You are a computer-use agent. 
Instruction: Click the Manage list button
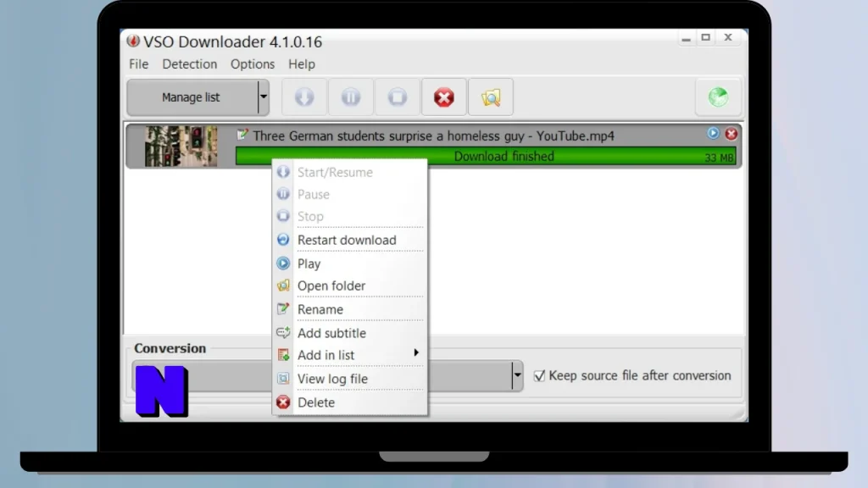coord(192,97)
